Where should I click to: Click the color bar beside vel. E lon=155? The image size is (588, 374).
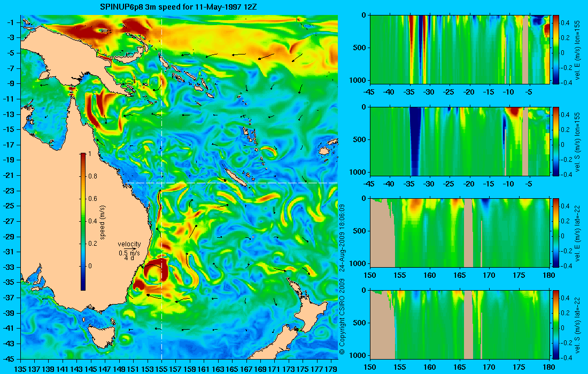click(555, 50)
